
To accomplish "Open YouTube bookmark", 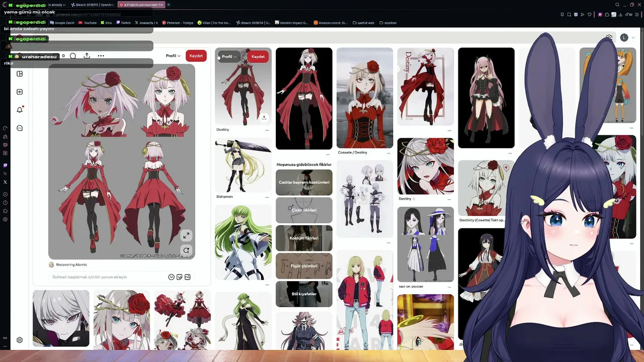I will [x=88, y=23].
